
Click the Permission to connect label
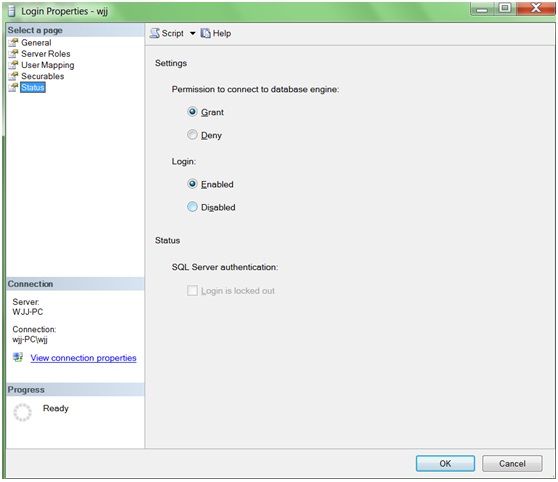255,89
